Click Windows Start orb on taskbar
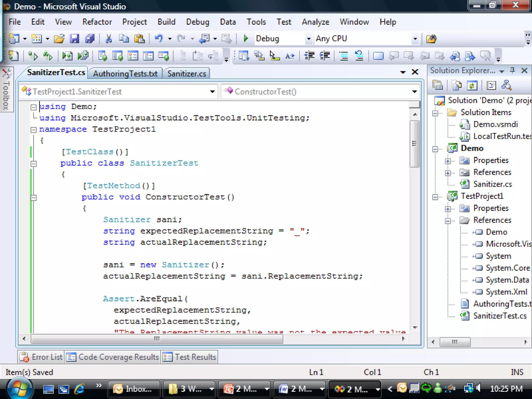 (19, 389)
